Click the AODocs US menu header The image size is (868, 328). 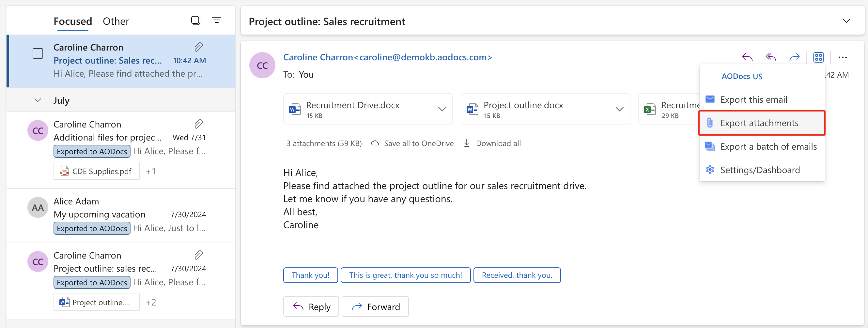[742, 76]
